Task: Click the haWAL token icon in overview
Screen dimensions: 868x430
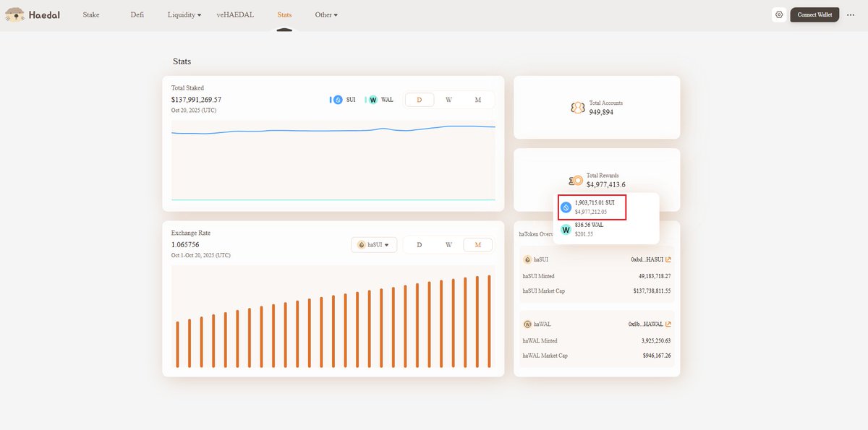Action: tap(527, 324)
